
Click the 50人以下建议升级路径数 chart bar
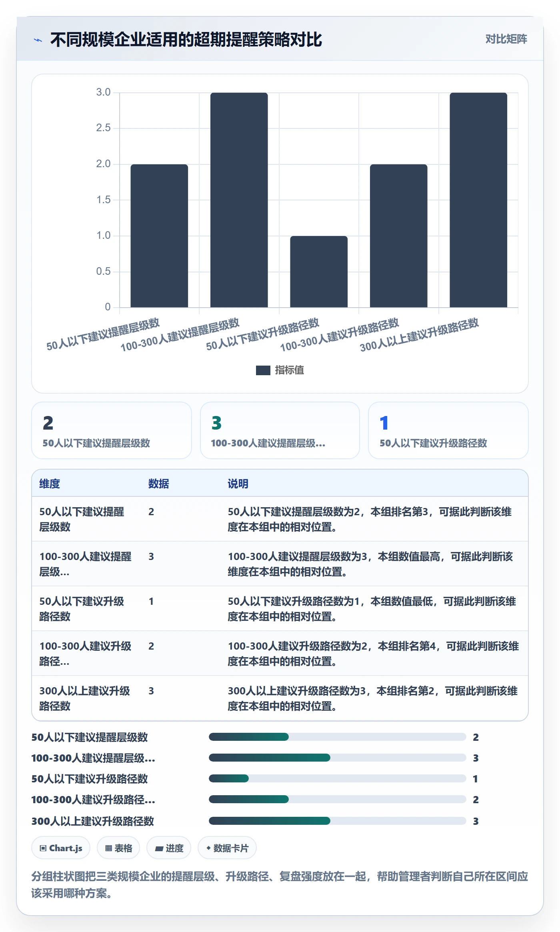pyautogui.click(x=319, y=272)
